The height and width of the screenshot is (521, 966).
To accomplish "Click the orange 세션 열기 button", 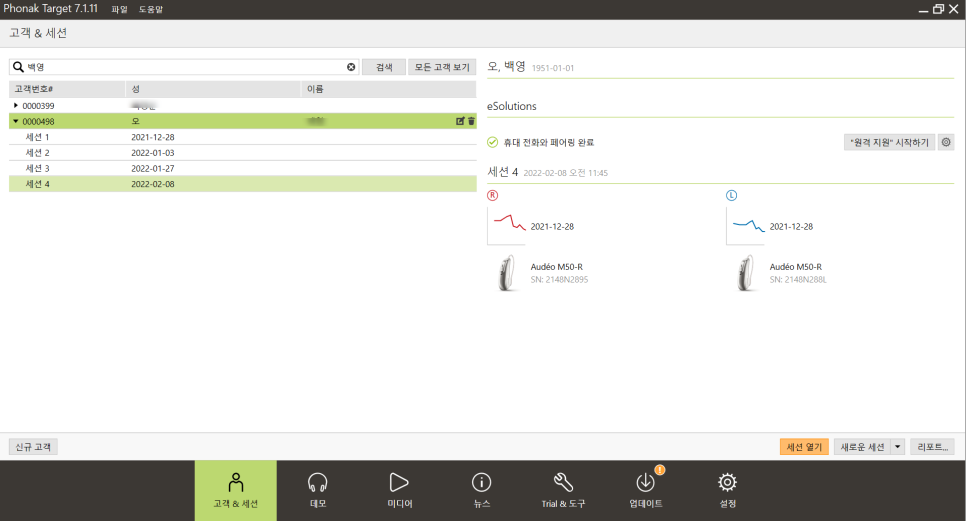I will [x=804, y=447].
